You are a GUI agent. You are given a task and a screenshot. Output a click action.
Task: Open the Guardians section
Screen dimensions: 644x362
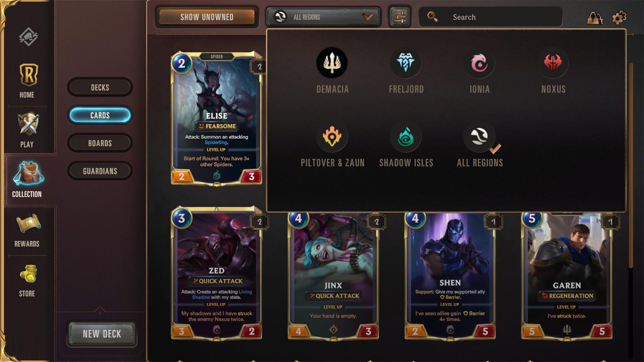100,171
